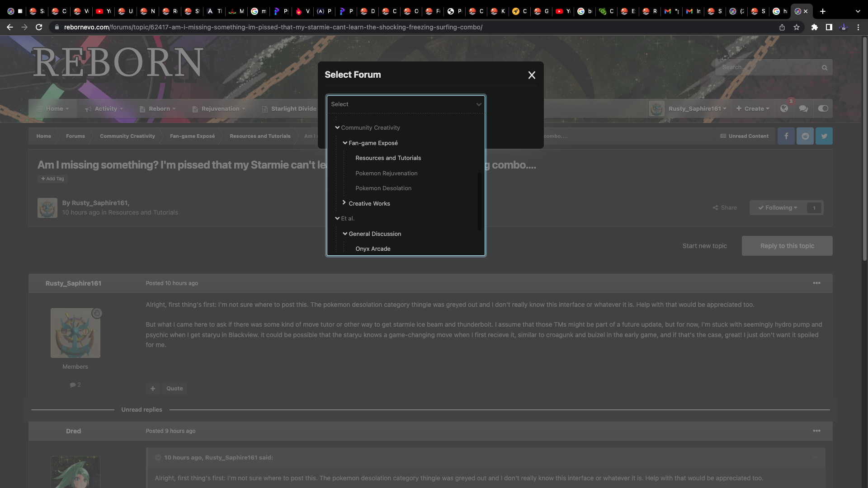Open the Activity navigation menu
This screenshot has height=488, width=868.
point(104,109)
